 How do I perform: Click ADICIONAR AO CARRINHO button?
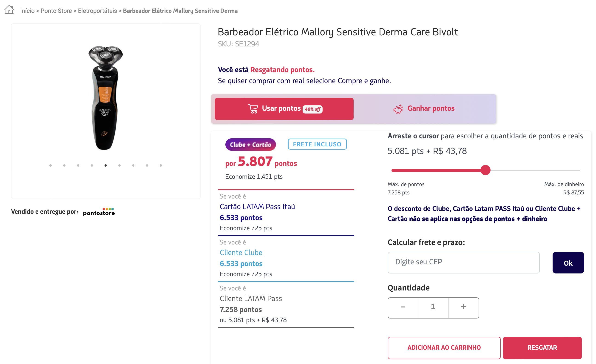click(x=444, y=347)
